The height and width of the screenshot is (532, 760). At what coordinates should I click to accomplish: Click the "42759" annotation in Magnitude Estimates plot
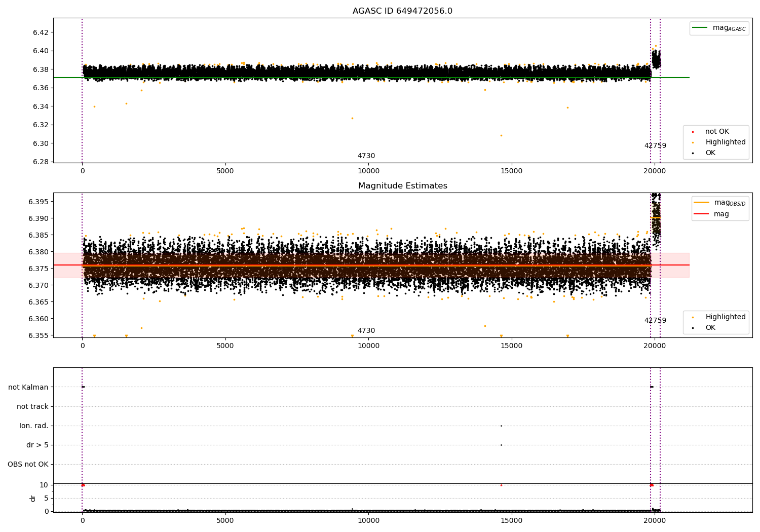(x=655, y=321)
